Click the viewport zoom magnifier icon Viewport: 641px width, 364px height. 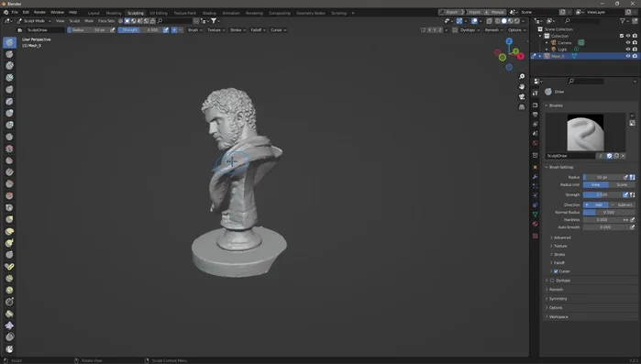[522, 77]
